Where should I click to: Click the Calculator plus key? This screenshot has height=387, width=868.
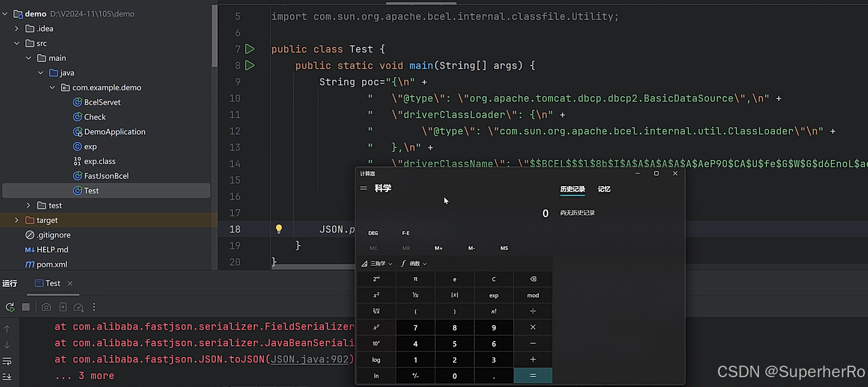(533, 360)
